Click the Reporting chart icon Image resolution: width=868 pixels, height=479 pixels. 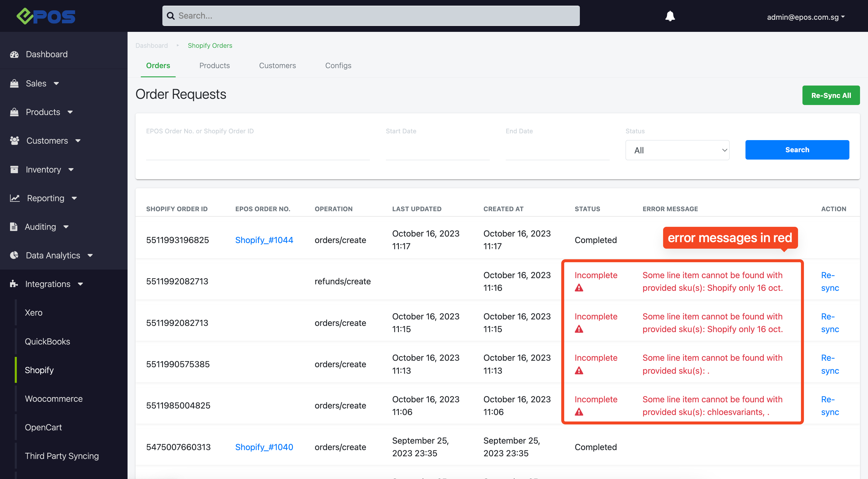tap(15, 198)
